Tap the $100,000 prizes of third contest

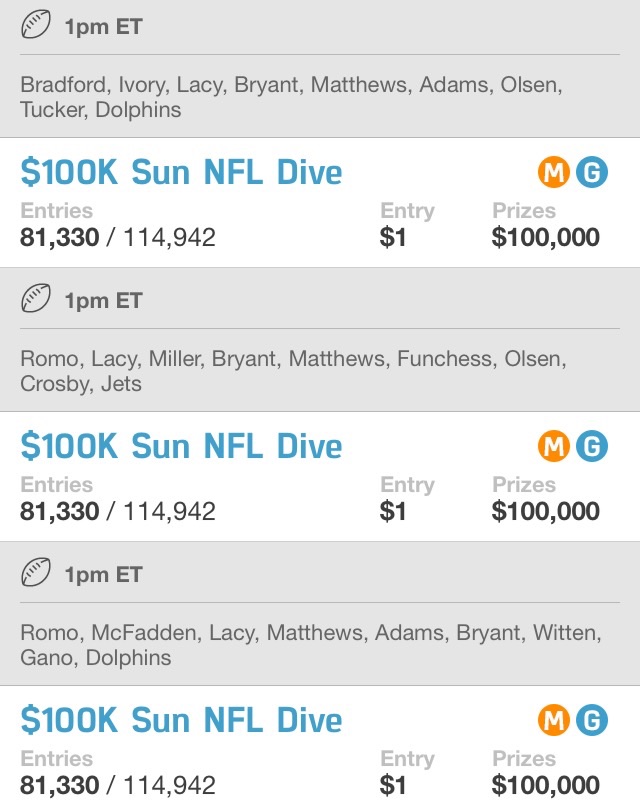coord(545,785)
